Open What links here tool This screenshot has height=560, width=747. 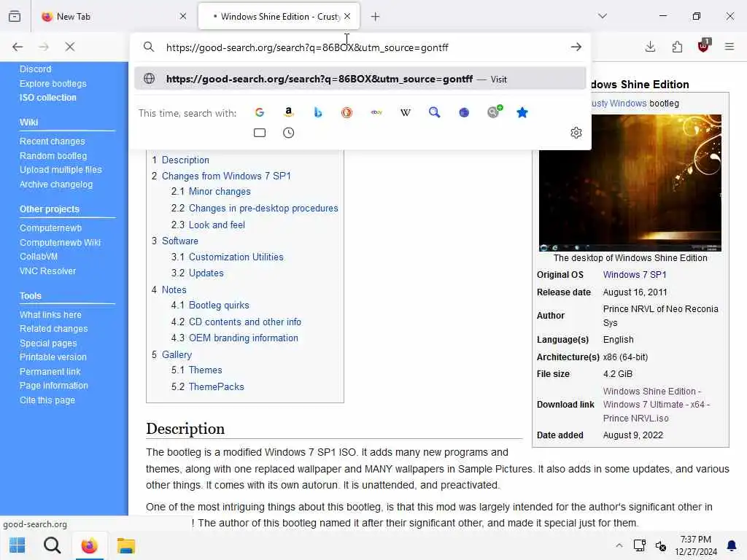click(x=50, y=315)
